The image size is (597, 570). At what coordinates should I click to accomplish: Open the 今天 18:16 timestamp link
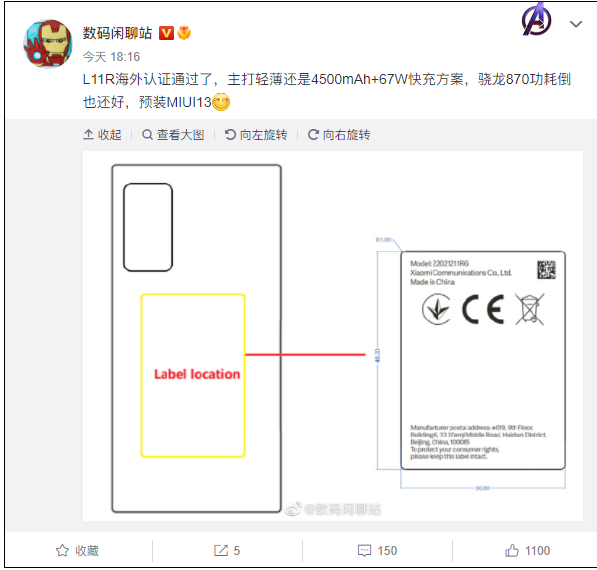pyautogui.click(x=111, y=57)
